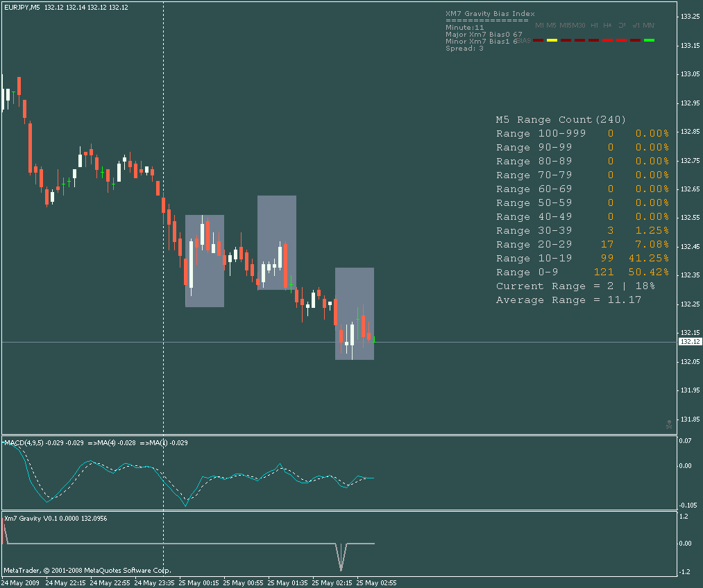Screen dimensions: 703x588
Task: Click the '=>MA(4) -0.028' value text
Action: coord(112,442)
